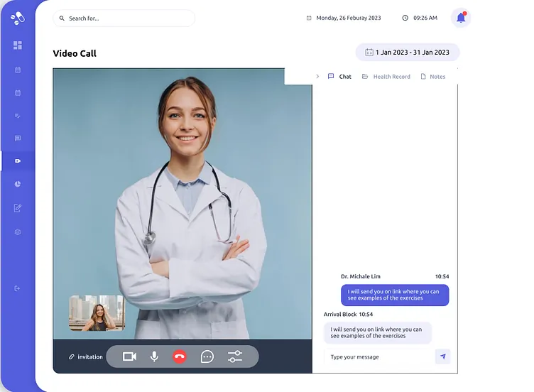The height and width of the screenshot is (392, 534).
Task: Click Arrival Block's grey message bubble
Action: [x=377, y=332]
